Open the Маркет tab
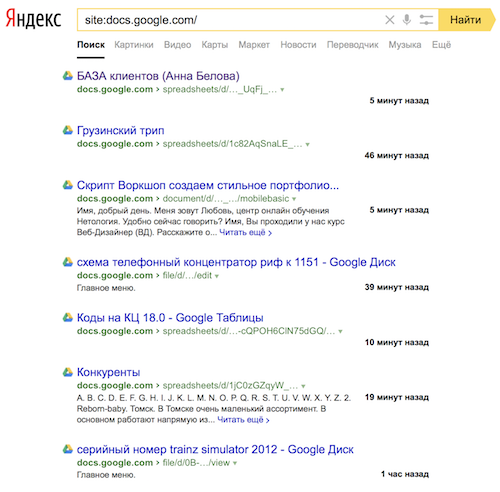This screenshot has width=500, height=492. (x=254, y=45)
